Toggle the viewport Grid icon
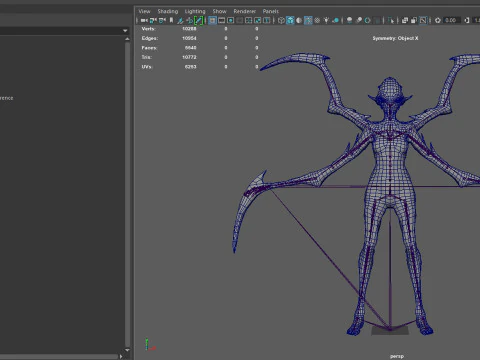Image resolution: width=480 pixels, height=360 pixels. click(212, 21)
